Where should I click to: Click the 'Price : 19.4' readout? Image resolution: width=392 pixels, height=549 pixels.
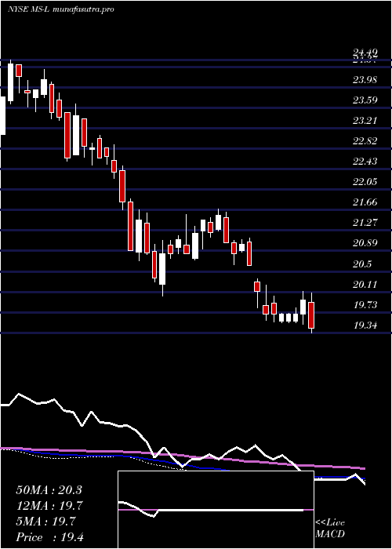tap(49, 537)
